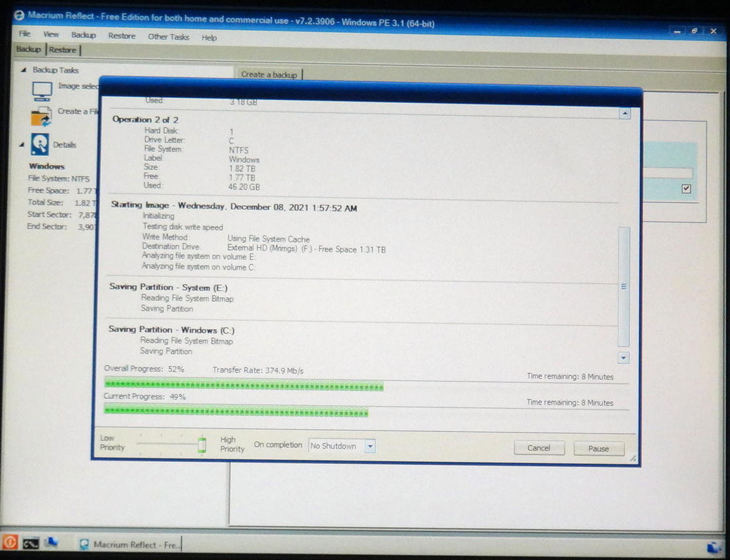Pause the backup operation
This screenshot has height=560, width=730.
tap(598, 449)
